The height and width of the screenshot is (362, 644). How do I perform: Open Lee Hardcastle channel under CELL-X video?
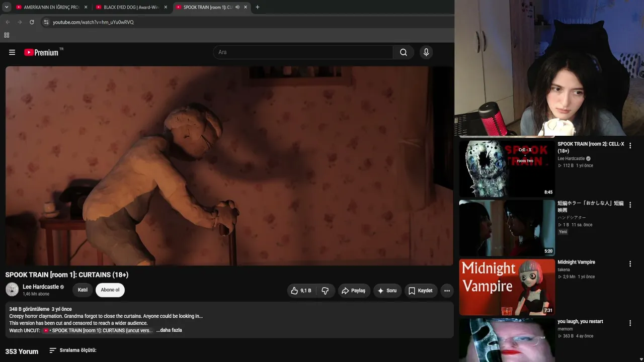(x=571, y=159)
